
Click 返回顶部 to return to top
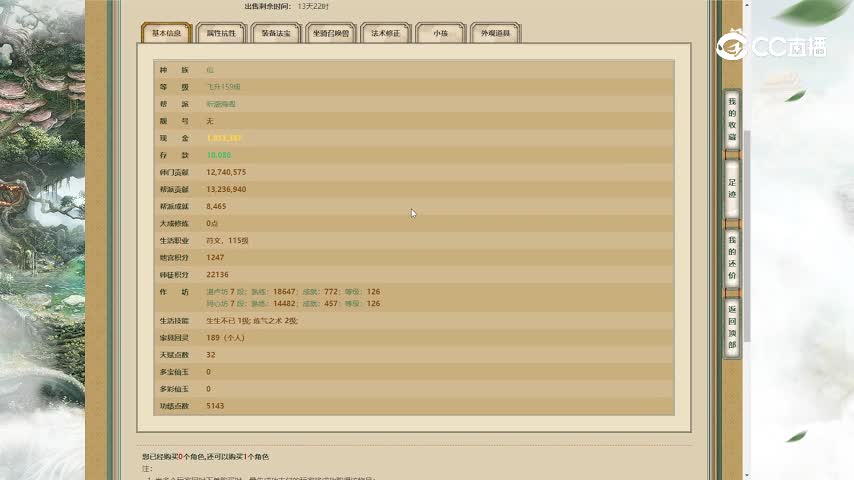(x=732, y=327)
